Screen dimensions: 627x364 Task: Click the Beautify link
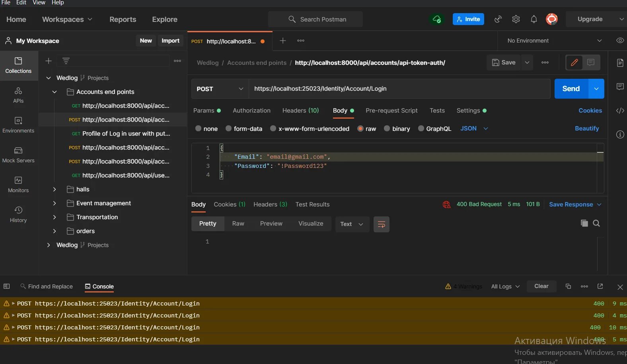(586, 128)
